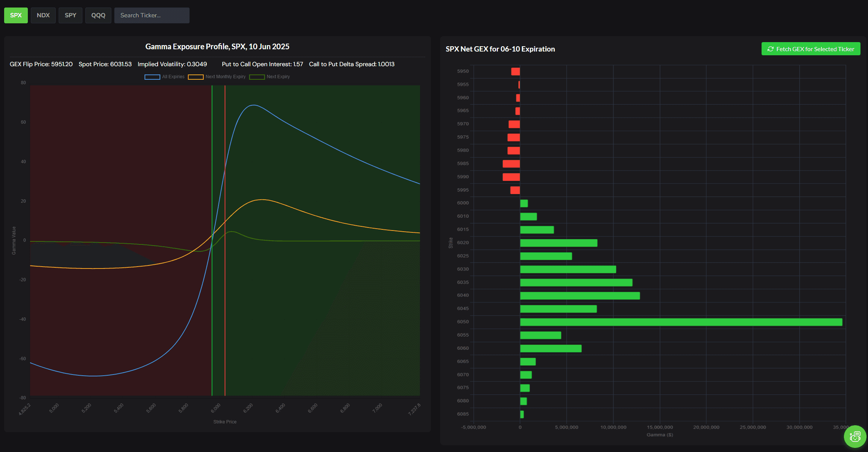Image resolution: width=868 pixels, height=452 pixels.
Task: Switch to the QQQ ticker tab
Action: click(98, 15)
